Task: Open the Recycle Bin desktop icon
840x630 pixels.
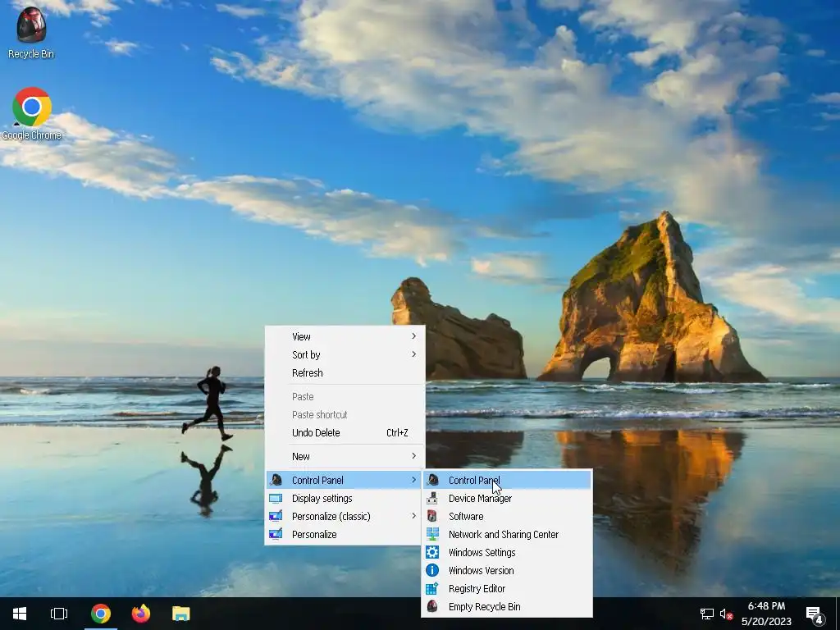Action: pyautogui.click(x=31, y=33)
